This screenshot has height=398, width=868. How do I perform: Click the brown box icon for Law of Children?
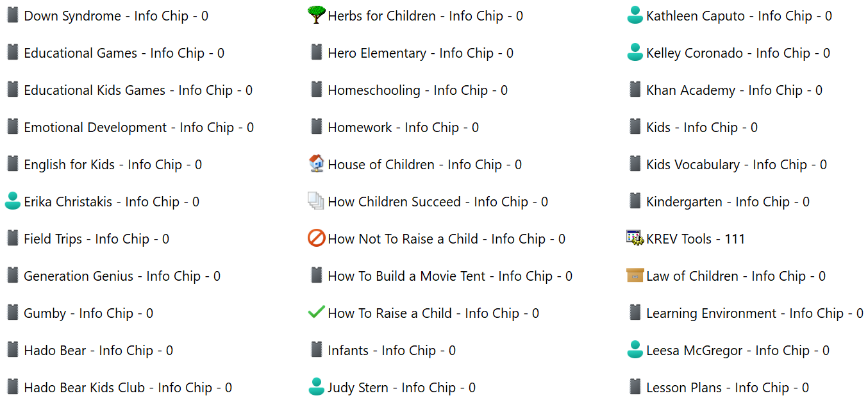(635, 275)
